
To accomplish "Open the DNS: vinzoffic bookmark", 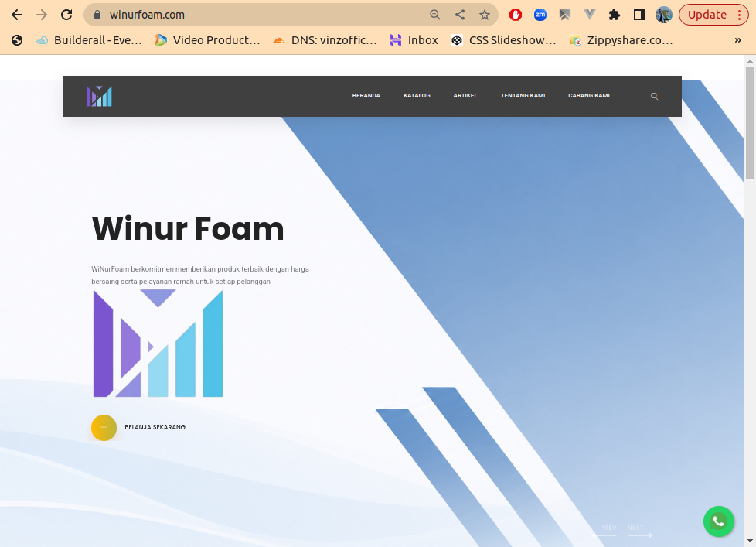I will (x=325, y=40).
